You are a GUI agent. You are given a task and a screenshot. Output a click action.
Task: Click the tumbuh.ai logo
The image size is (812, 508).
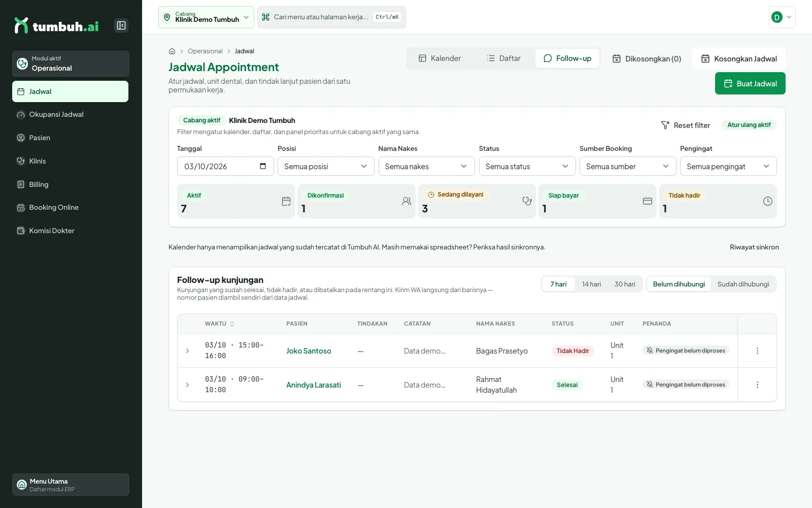(56, 26)
